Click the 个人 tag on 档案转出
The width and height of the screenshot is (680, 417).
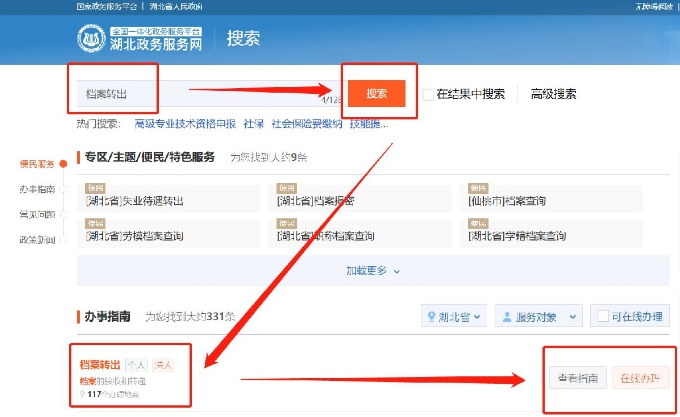[x=136, y=365]
